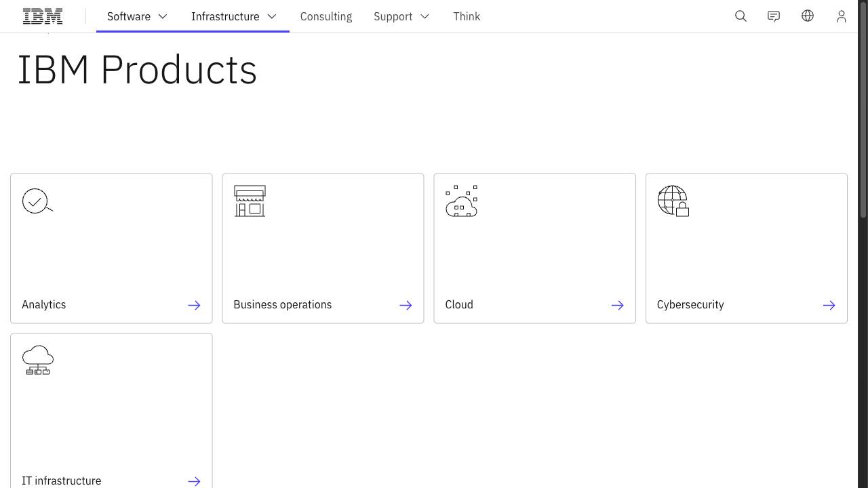Open the Cybersecurity link text
This screenshot has width=868, height=488.
click(x=690, y=304)
